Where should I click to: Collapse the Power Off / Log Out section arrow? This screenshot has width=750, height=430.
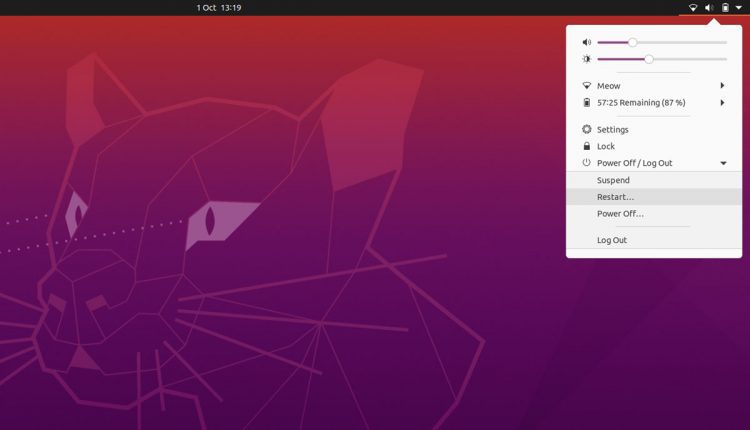[x=723, y=163]
